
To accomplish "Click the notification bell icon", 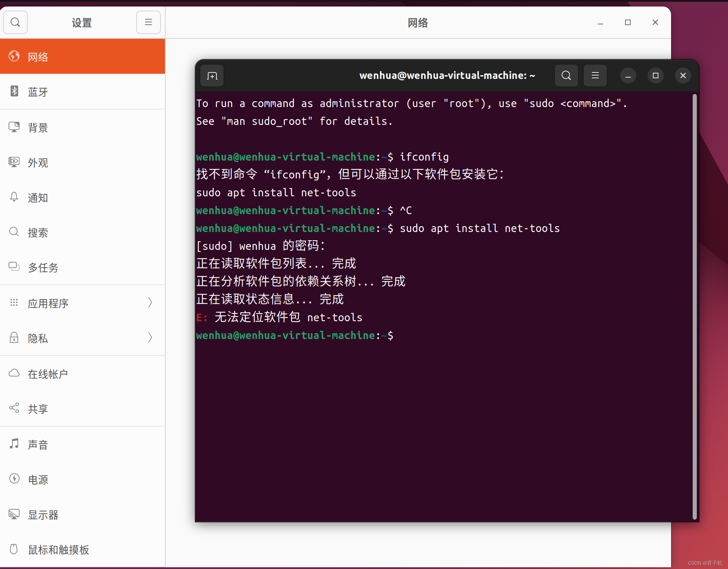I will point(14,197).
